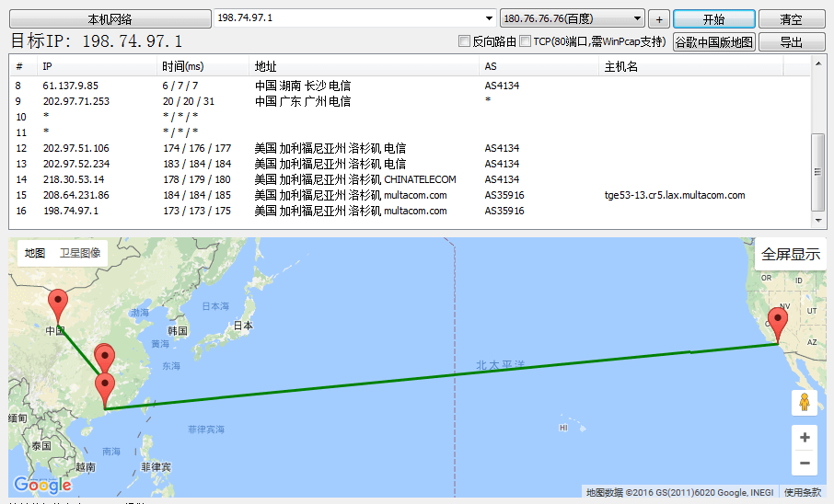
Task: Click the 导出 export button
Action: (790, 41)
